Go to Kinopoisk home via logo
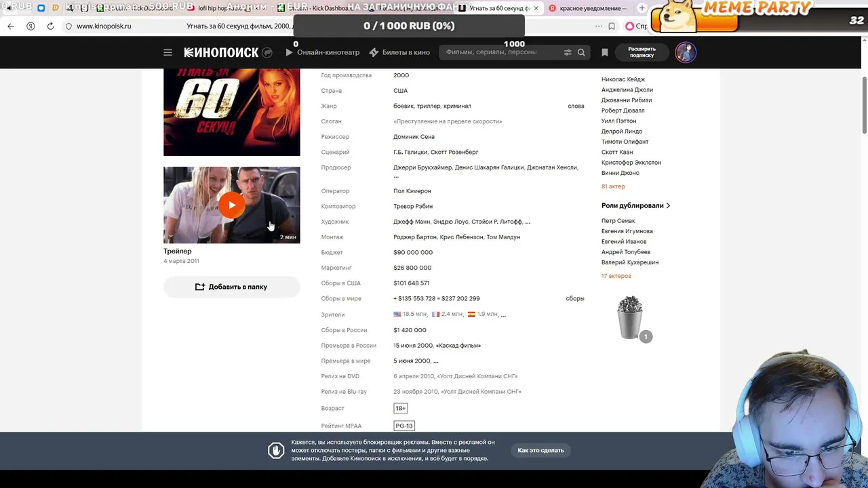 click(x=221, y=52)
